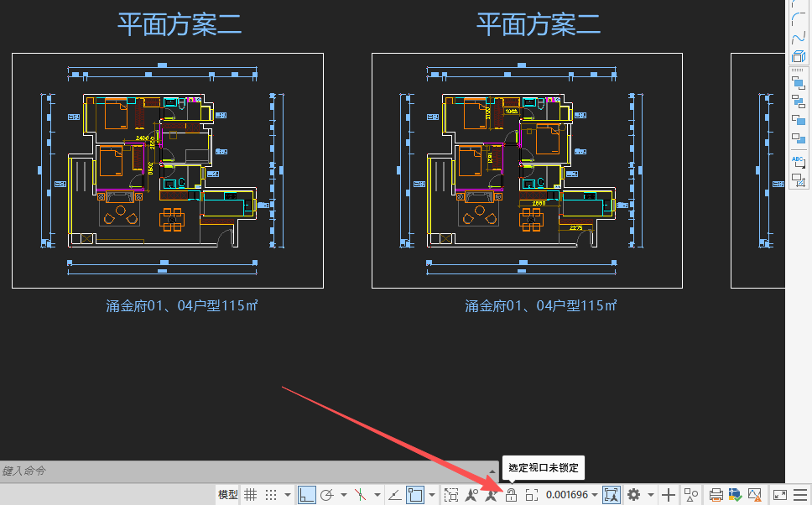Click the viewport lock icon in status bar
The height and width of the screenshot is (505, 812).
510,495
